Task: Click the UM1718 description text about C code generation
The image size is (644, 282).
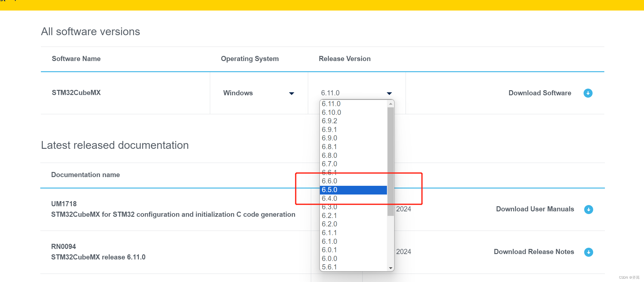Action: click(x=173, y=215)
